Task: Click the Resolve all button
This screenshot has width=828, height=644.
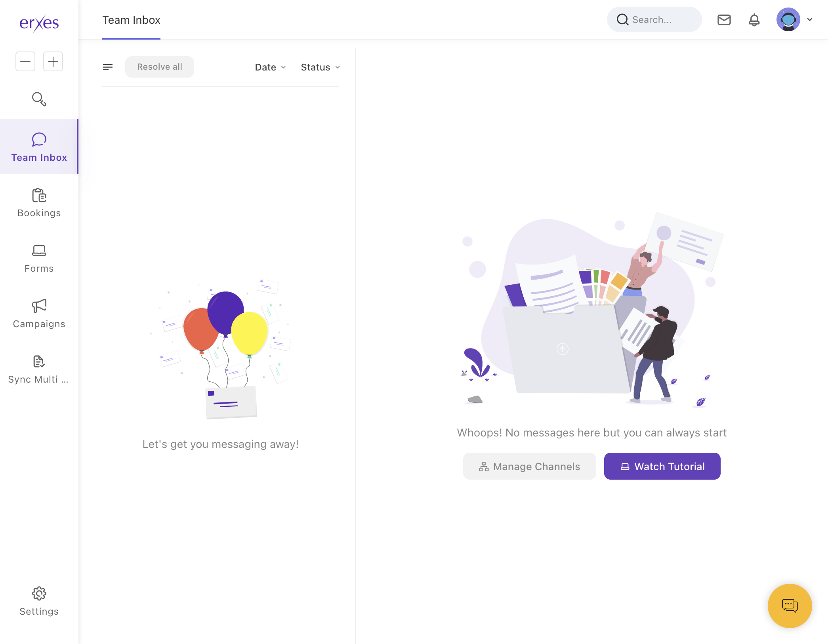Action: point(160,67)
